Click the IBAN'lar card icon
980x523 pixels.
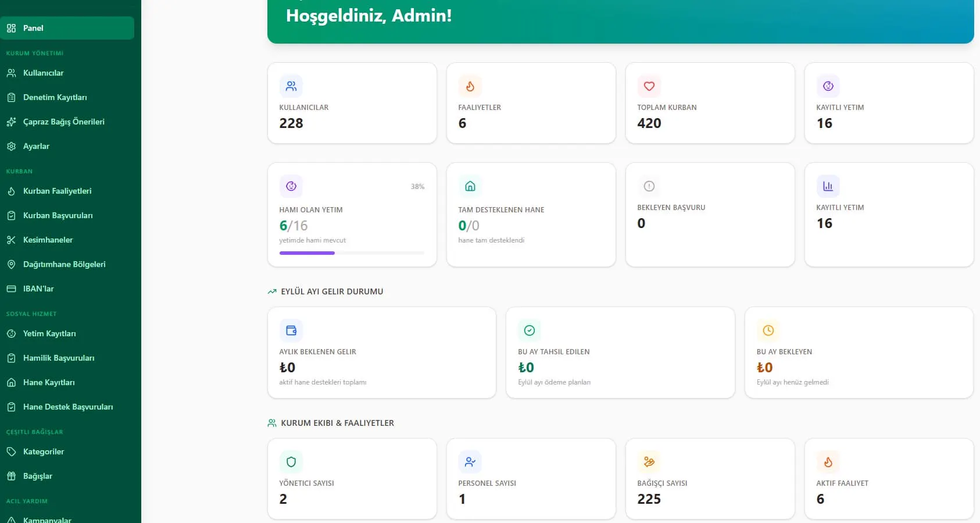[x=11, y=289]
